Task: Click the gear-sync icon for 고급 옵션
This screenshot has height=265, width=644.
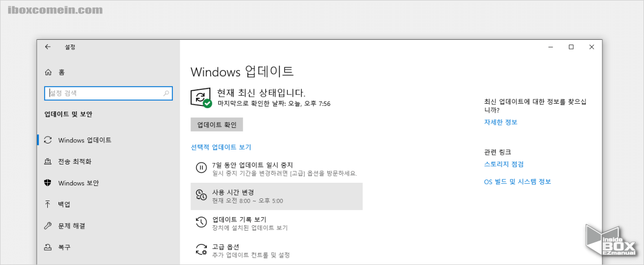Action: (201, 250)
